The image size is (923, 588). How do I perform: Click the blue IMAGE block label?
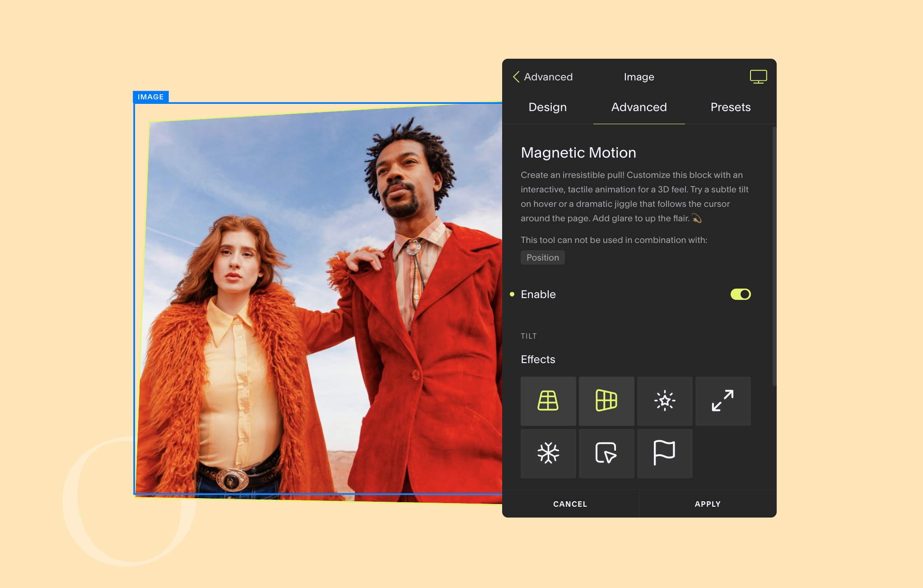(x=151, y=97)
